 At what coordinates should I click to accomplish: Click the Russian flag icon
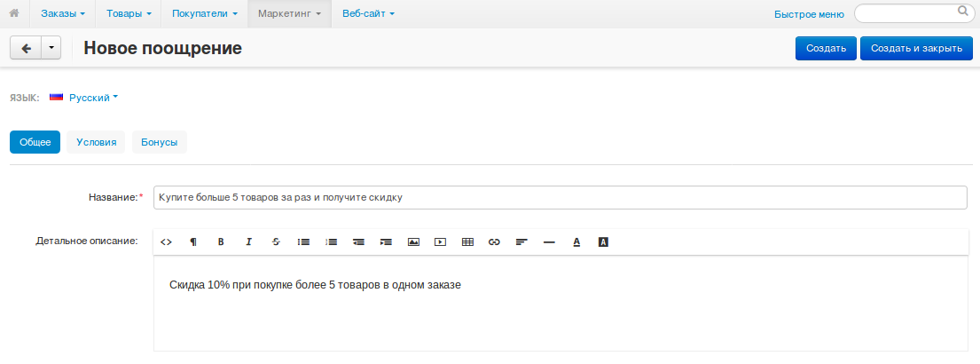[56, 97]
